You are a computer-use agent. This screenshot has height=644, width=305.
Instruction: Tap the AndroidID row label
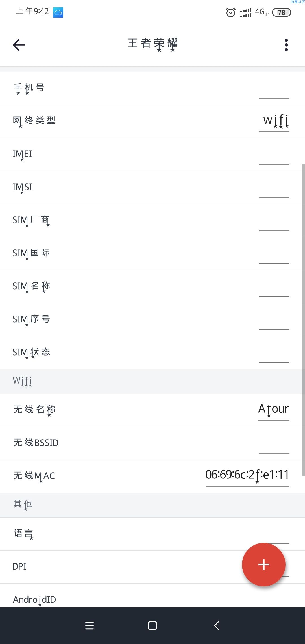34,599
